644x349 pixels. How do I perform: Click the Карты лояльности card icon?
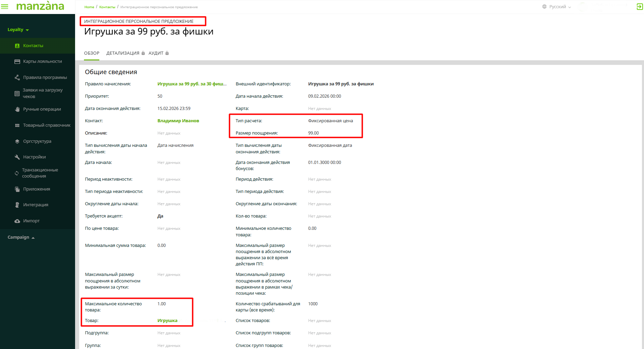17,61
